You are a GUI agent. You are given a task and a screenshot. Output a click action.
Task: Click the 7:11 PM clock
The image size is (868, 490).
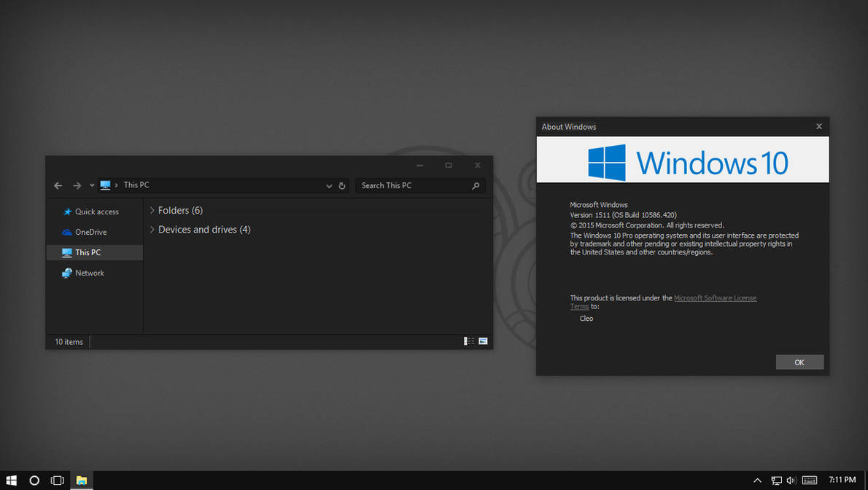pos(842,480)
